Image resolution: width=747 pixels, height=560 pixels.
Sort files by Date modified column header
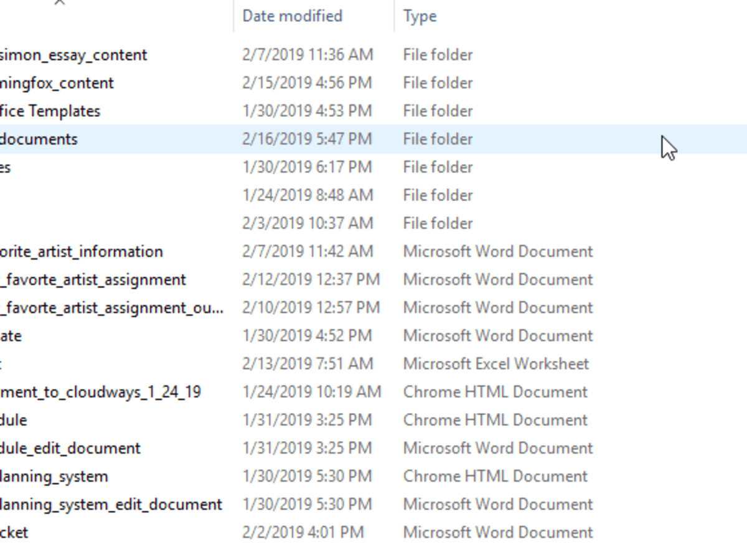pyautogui.click(x=292, y=16)
